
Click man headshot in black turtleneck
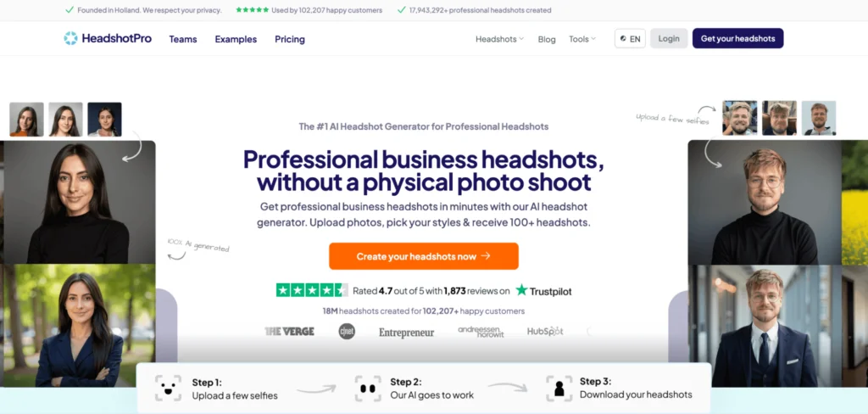point(765,202)
